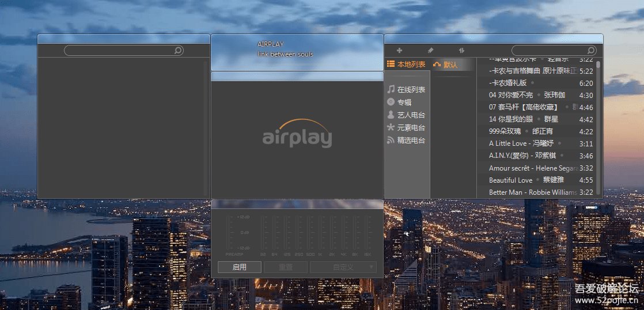Viewport: 644px width, 310px height.
Task: Click the pencil edit icon in playlist toolbar
Action: [x=430, y=51]
